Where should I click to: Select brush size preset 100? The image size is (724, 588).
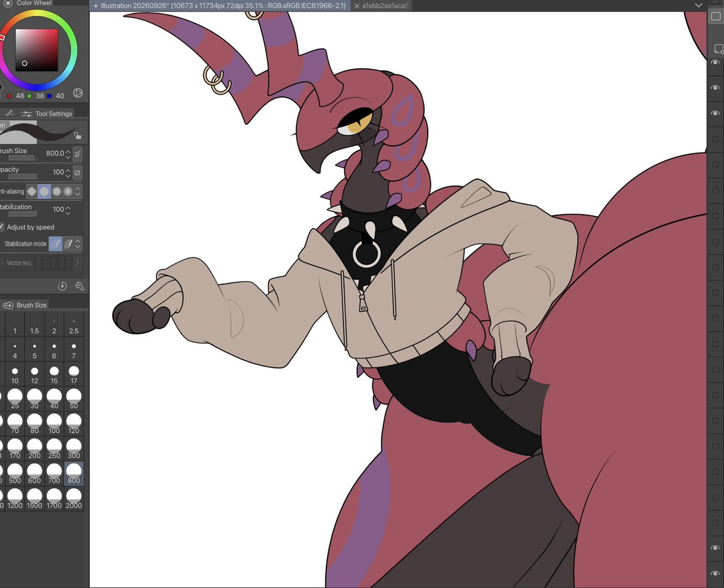pyautogui.click(x=54, y=425)
